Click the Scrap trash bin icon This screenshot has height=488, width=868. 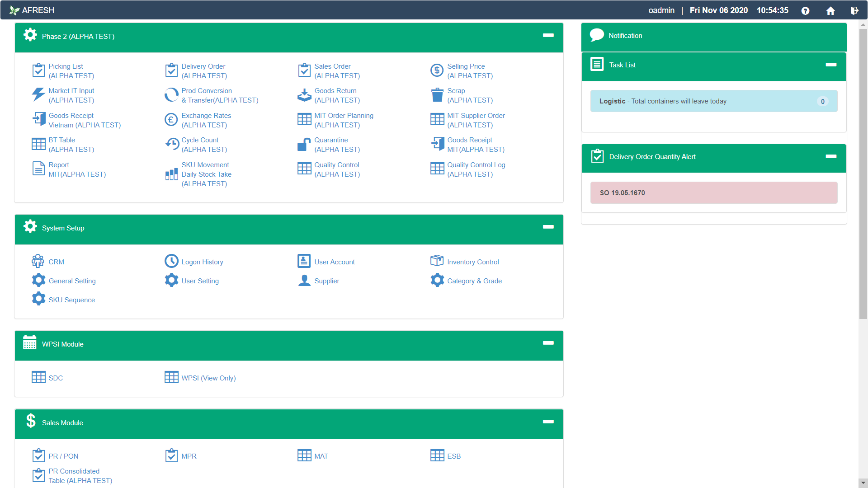pos(437,94)
